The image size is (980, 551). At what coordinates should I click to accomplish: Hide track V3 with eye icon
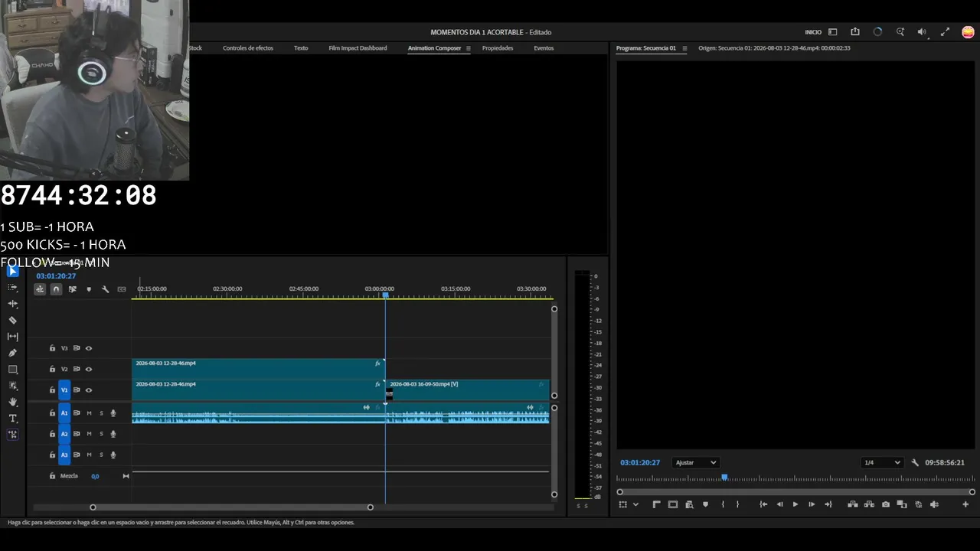(x=89, y=348)
